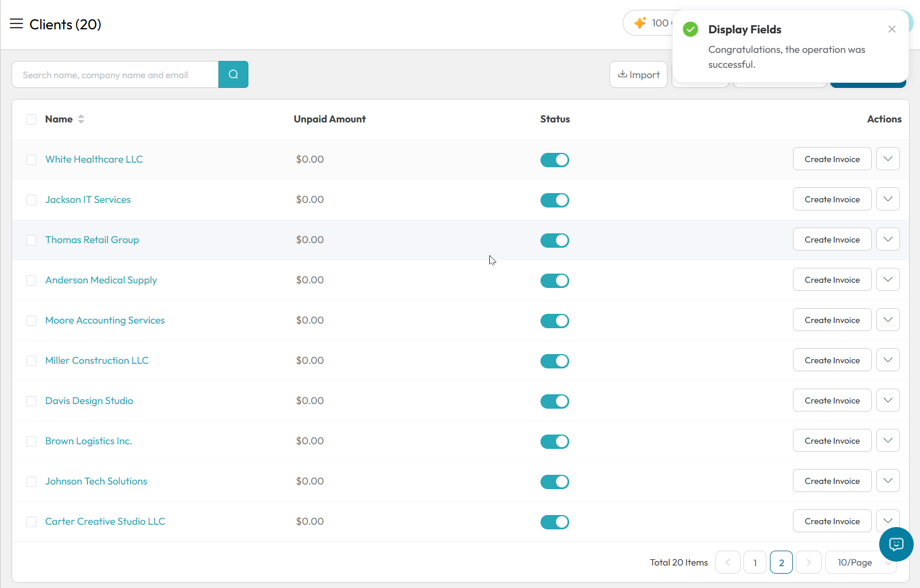This screenshot has height=588, width=920.
Task: Select Anderson Medical Supply checkbox
Action: (32, 280)
